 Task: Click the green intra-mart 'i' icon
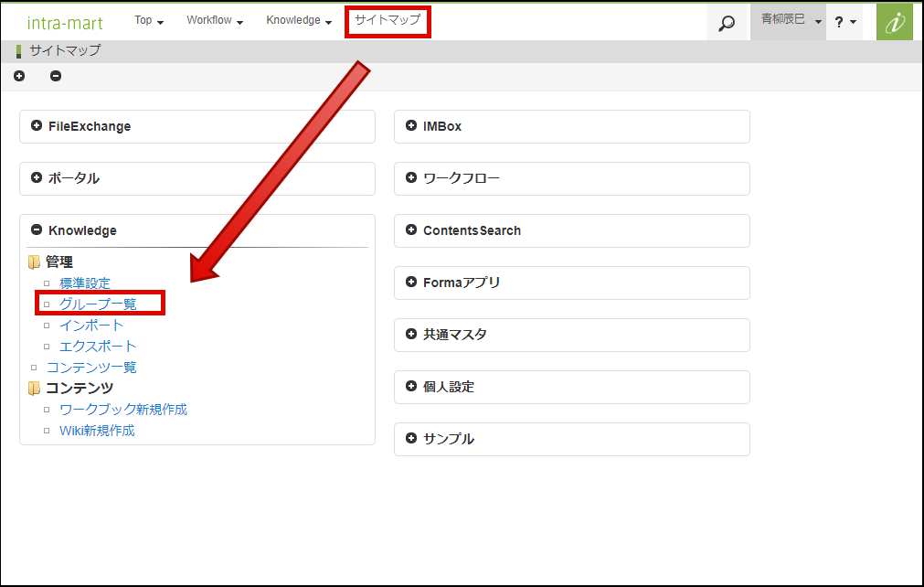pyautogui.click(x=895, y=22)
